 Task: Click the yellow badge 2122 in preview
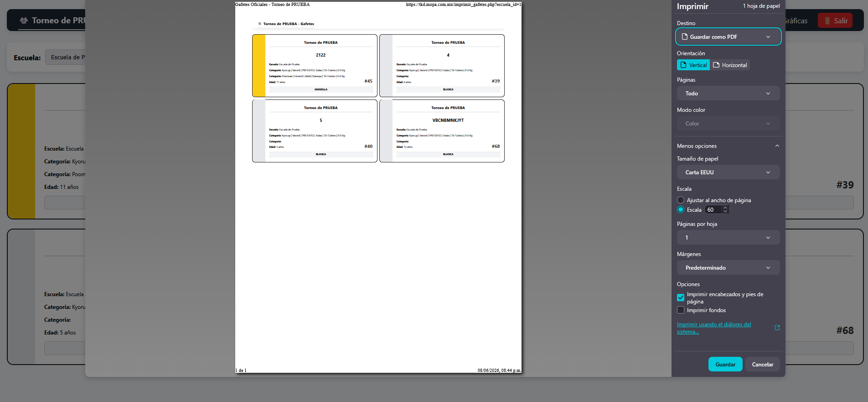tap(315, 65)
